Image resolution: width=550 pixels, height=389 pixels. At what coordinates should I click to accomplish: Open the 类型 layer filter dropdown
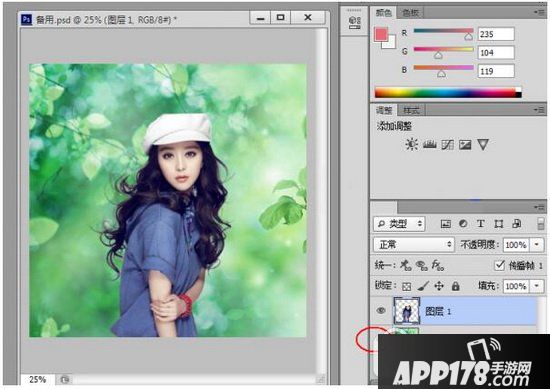tap(399, 224)
